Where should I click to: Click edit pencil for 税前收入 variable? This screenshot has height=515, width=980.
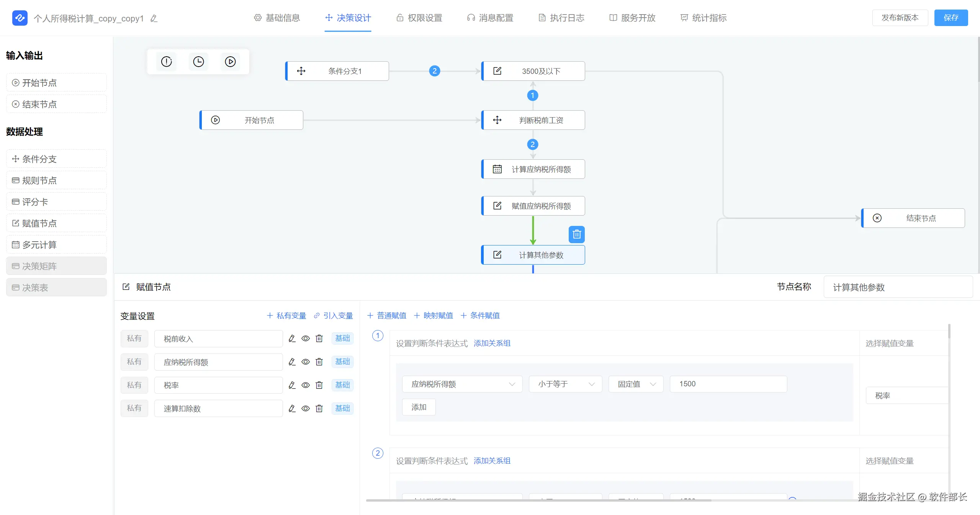tap(292, 338)
